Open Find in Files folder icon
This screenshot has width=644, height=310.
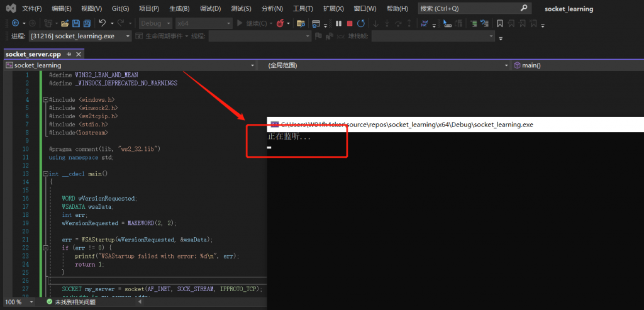pos(301,23)
